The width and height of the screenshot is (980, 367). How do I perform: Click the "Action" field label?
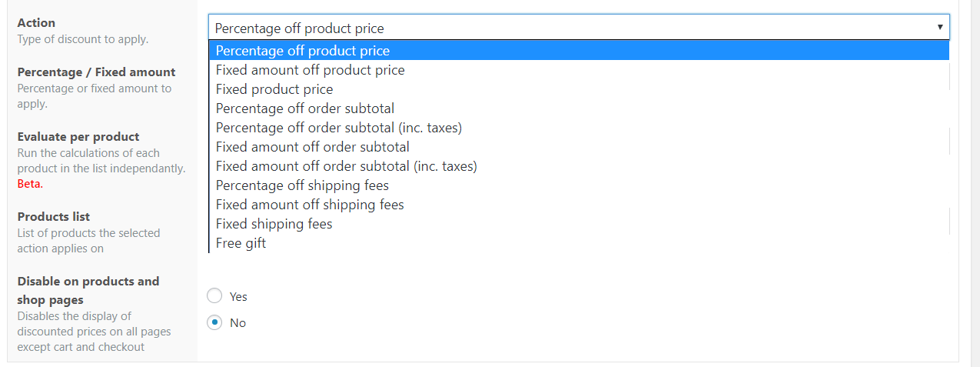click(36, 23)
